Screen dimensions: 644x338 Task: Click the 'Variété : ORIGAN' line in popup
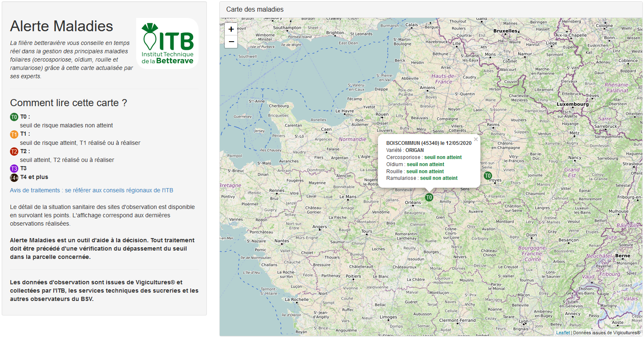click(x=405, y=150)
